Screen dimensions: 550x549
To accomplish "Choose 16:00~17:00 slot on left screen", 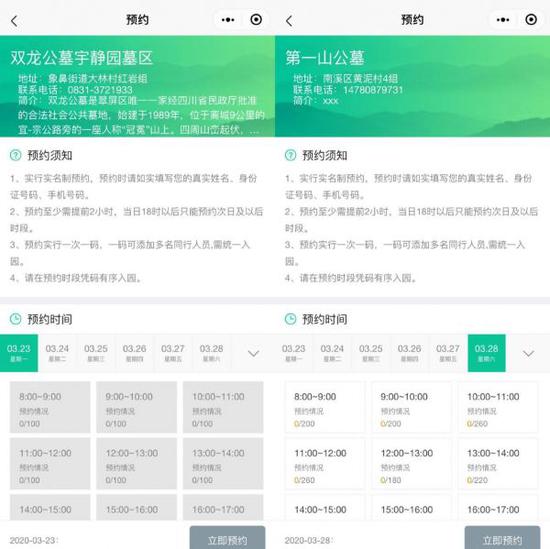I will tap(223, 508).
